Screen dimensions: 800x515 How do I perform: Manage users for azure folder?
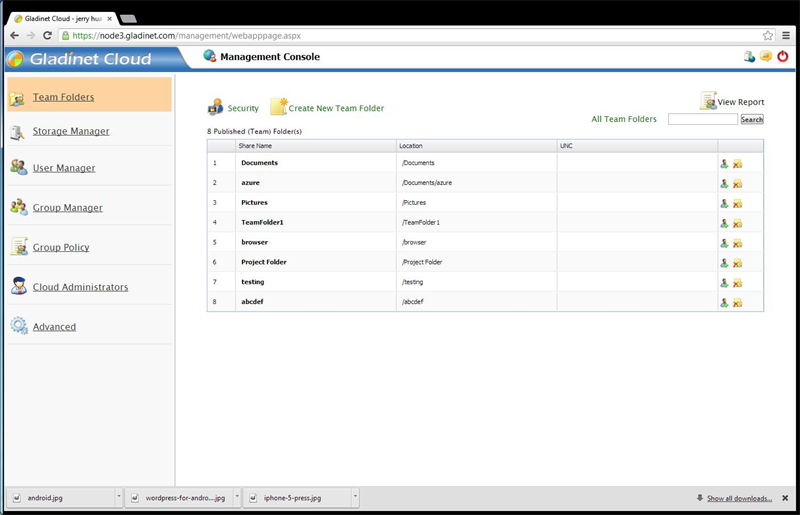click(724, 184)
